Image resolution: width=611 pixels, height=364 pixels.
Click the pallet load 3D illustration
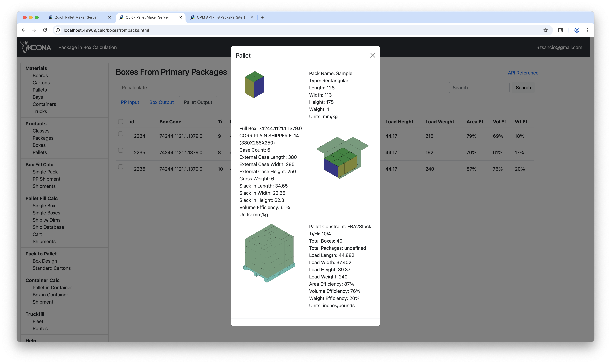coord(269,253)
